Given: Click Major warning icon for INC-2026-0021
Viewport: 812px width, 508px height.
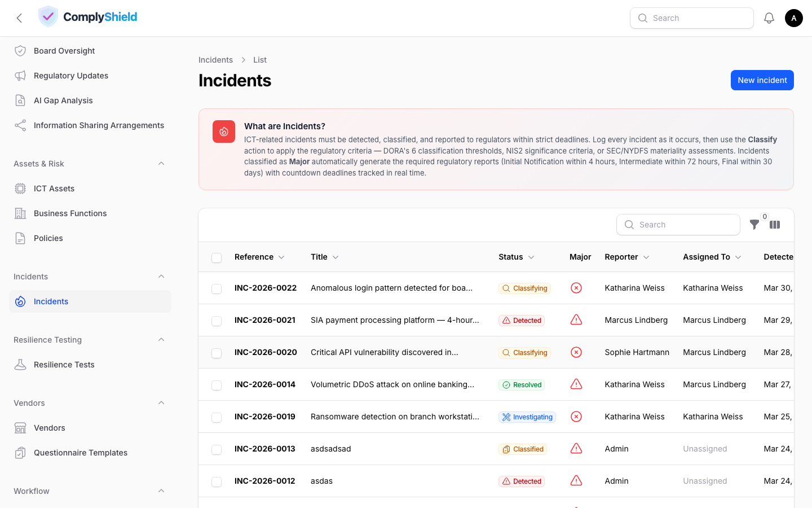Looking at the screenshot, I should click(x=576, y=320).
